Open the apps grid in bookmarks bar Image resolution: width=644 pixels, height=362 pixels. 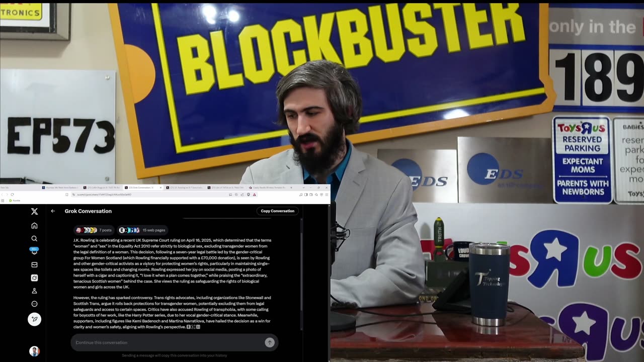click(3, 201)
